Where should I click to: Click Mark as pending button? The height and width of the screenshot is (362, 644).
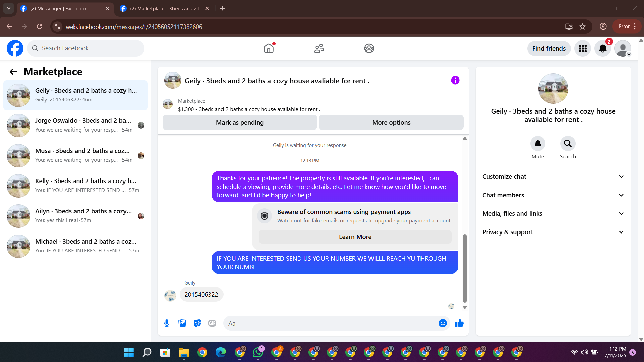pos(240,122)
